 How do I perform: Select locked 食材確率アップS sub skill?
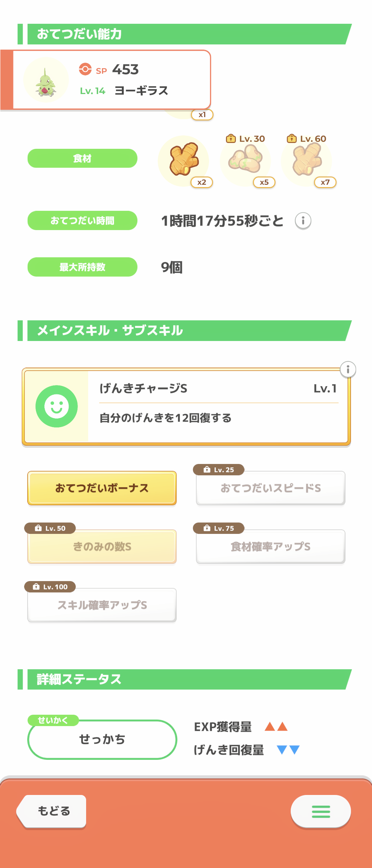click(x=271, y=547)
